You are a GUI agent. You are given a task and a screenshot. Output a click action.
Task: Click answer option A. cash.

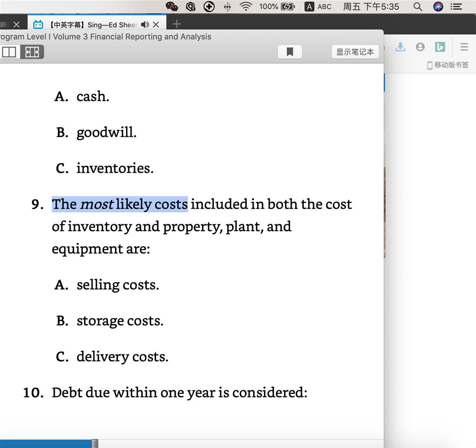pos(82,97)
